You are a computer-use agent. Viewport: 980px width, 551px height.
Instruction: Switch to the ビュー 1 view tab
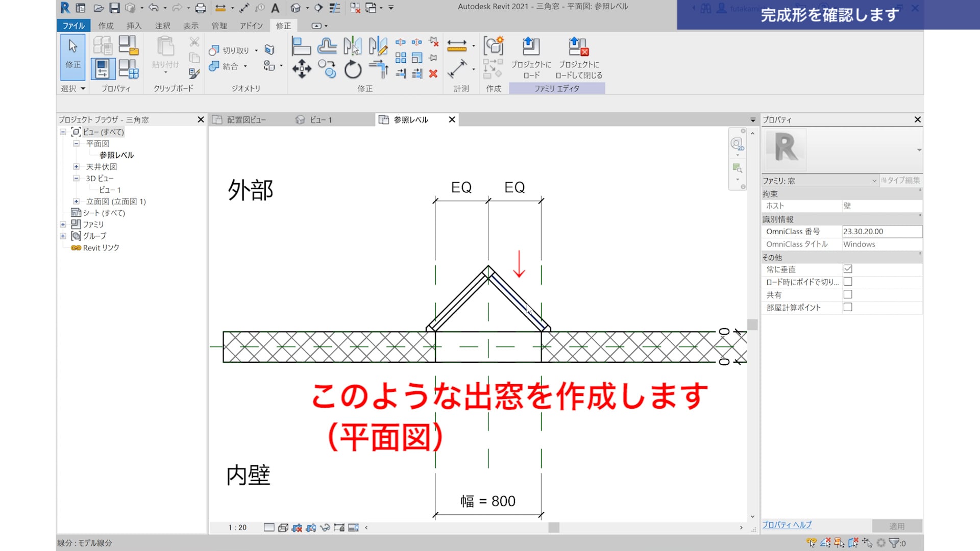coord(321,120)
